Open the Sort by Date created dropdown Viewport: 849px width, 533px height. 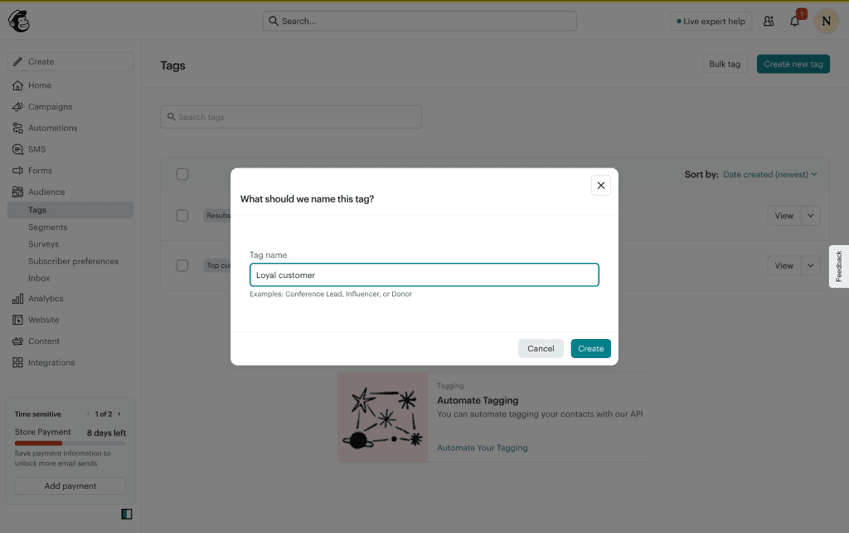click(770, 174)
